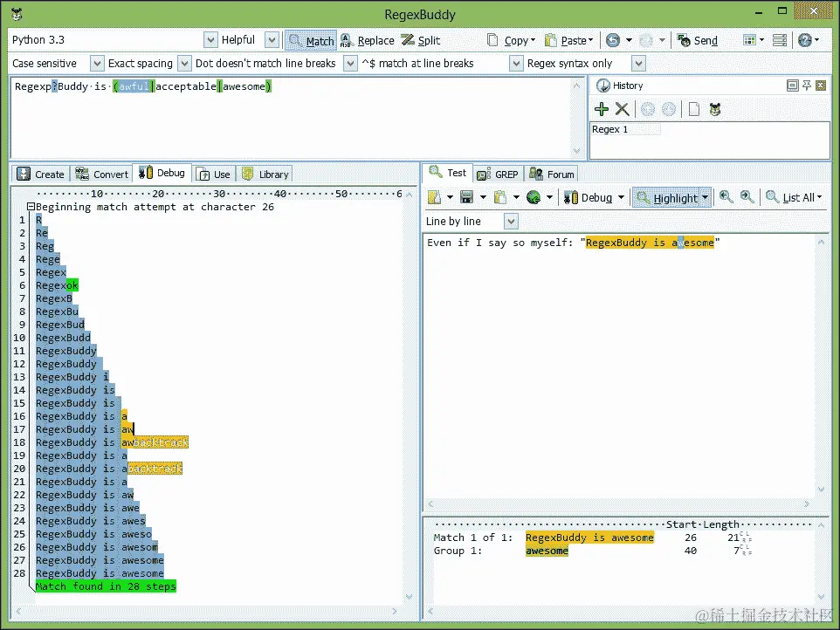Click the new test file icon

(435, 197)
